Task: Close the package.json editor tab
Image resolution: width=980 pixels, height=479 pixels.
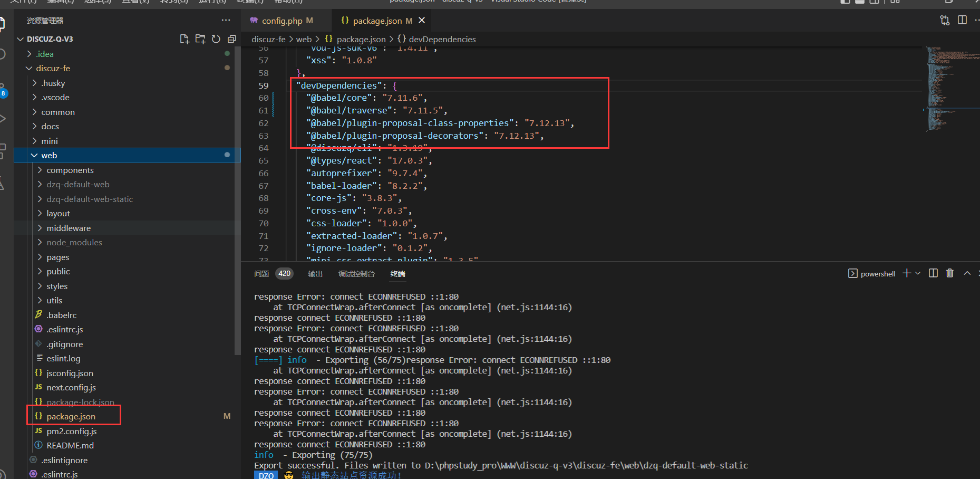Action: tap(422, 20)
